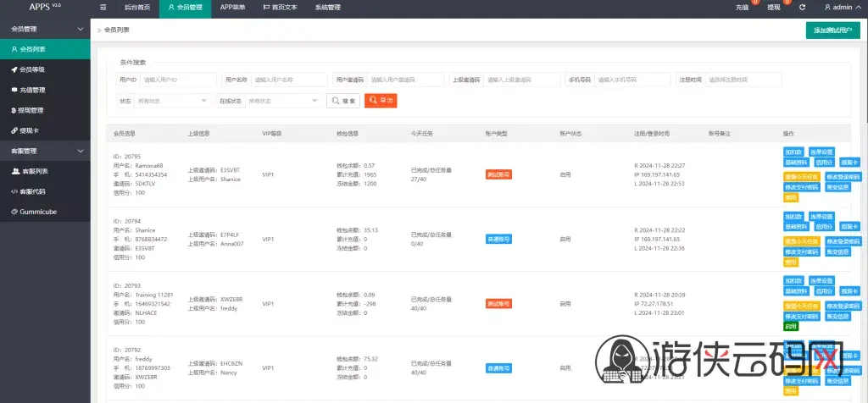Switch to the 系统管理 top tab
Image resolution: width=868 pixels, height=403 pixels.
pos(328,8)
